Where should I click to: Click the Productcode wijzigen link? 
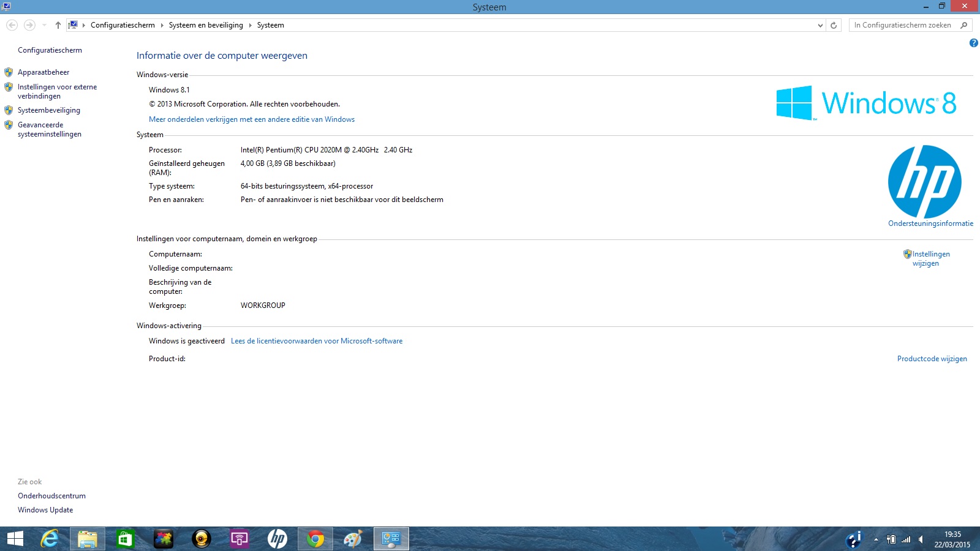[x=932, y=359]
